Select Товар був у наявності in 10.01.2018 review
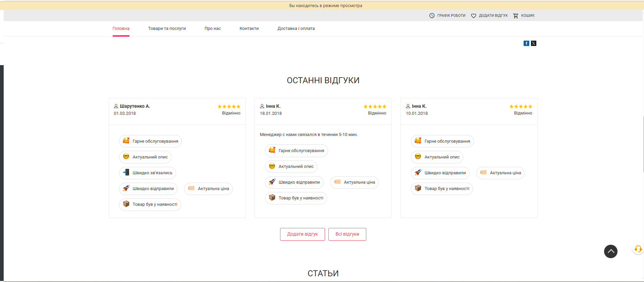Screen dimensions: 644x282 coord(442,189)
